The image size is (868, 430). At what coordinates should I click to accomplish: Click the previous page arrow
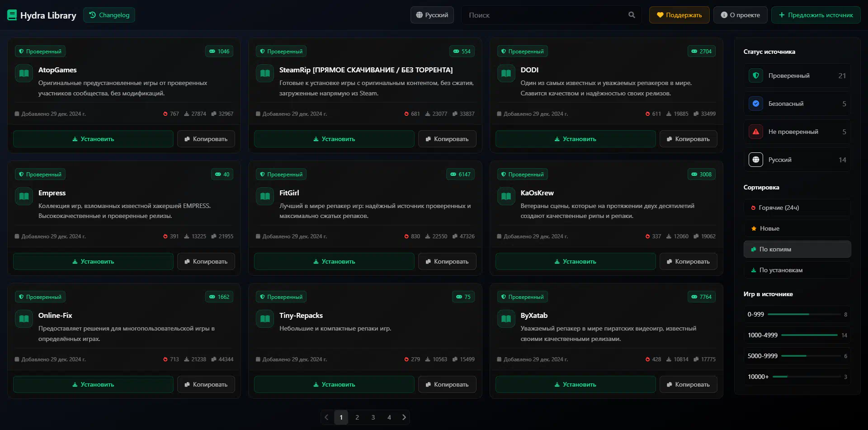327,417
